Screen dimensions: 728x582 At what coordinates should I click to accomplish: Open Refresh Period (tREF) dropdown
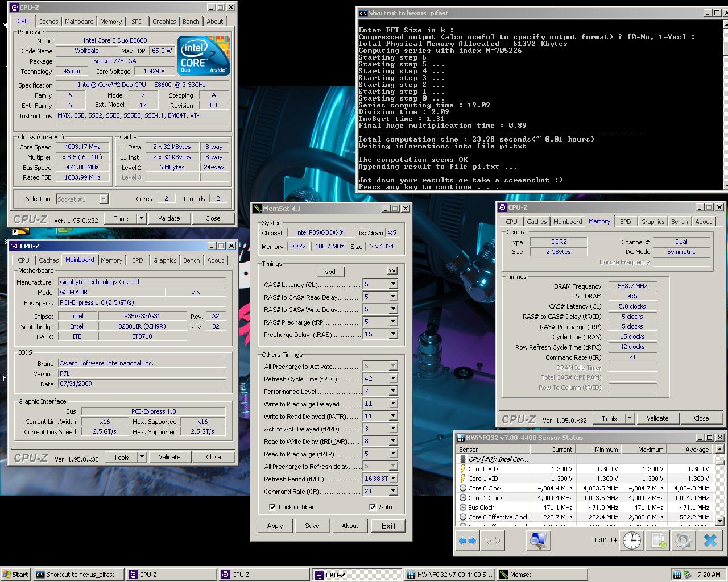pos(393,479)
